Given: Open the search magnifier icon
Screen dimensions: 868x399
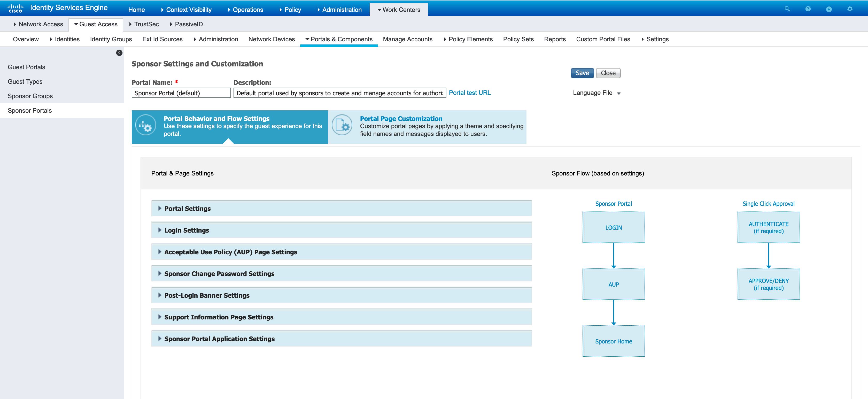Looking at the screenshot, I should 787,9.
